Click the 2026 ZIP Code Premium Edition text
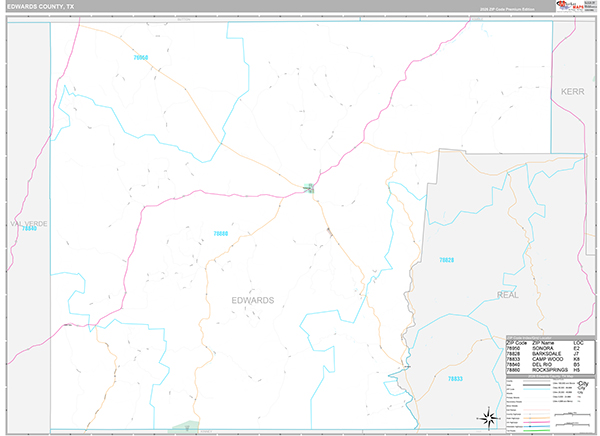 (507, 9)
